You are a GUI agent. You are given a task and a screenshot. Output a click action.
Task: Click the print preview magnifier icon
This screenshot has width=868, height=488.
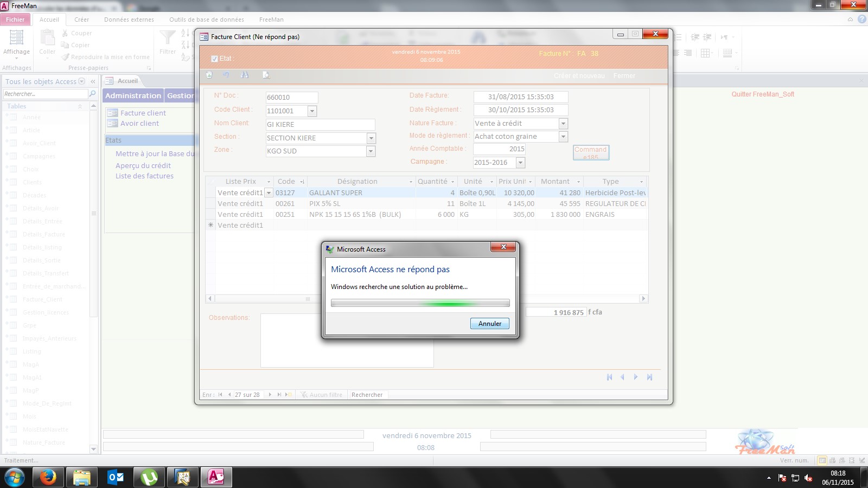[x=266, y=75]
